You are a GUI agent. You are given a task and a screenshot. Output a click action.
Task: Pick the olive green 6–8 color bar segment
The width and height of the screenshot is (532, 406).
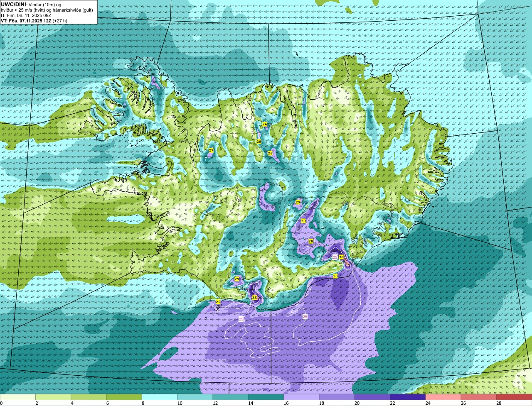(x=124, y=397)
